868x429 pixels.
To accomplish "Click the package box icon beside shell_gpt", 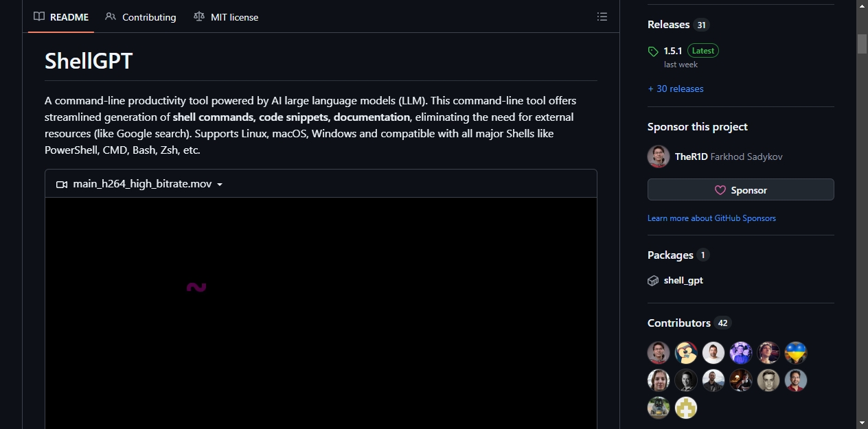I will (x=653, y=281).
